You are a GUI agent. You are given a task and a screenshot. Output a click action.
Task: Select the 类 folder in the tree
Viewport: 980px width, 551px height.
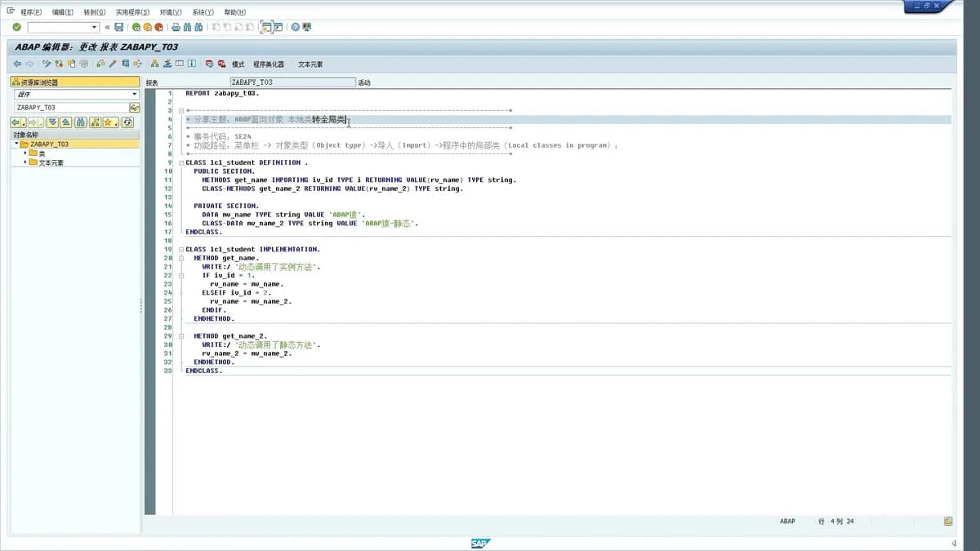click(42, 153)
